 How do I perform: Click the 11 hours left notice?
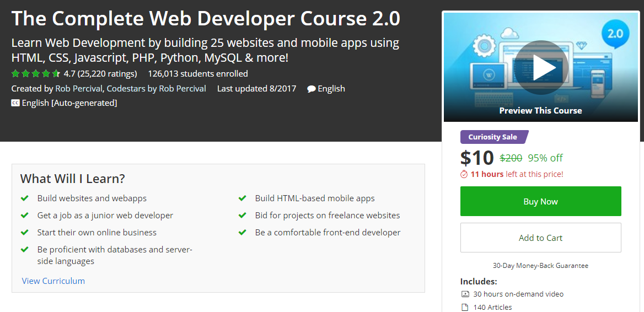point(517,174)
